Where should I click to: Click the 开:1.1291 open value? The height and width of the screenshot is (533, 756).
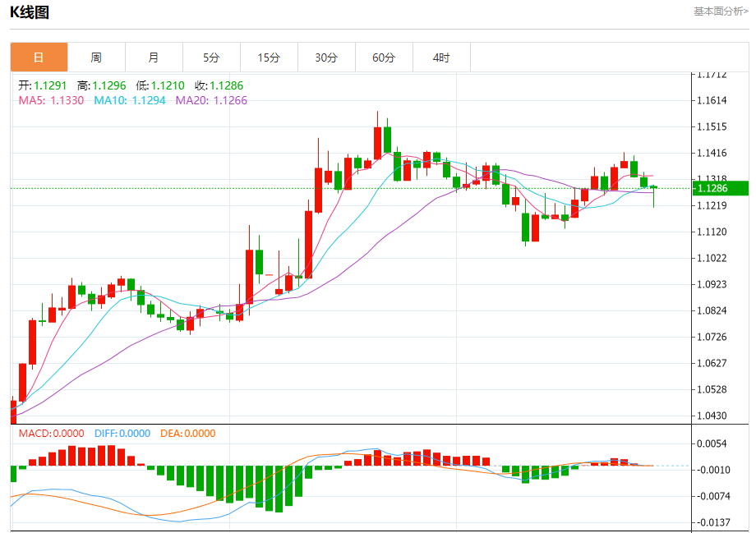43,85
